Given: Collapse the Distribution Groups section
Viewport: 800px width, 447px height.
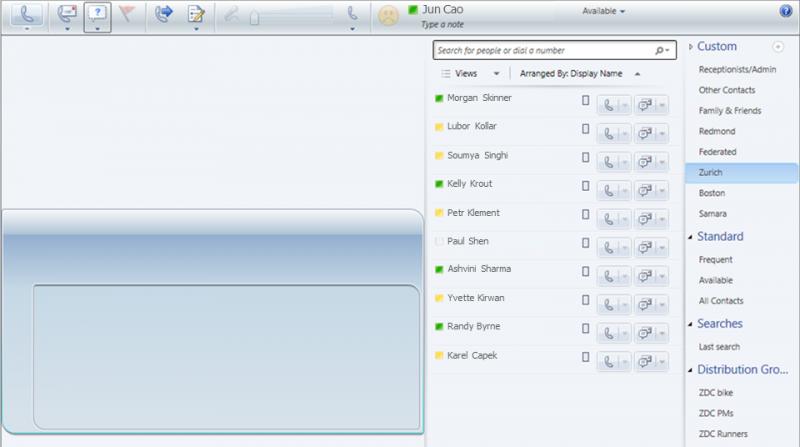Looking at the screenshot, I should click(x=690, y=370).
